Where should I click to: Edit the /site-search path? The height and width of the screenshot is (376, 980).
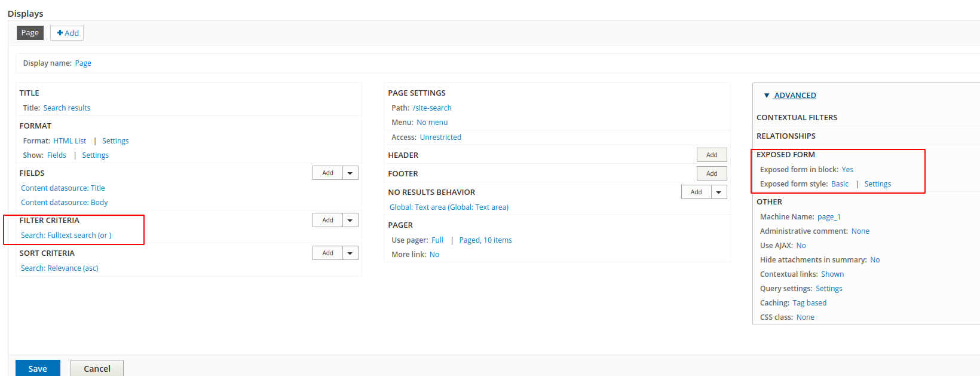pos(432,108)
